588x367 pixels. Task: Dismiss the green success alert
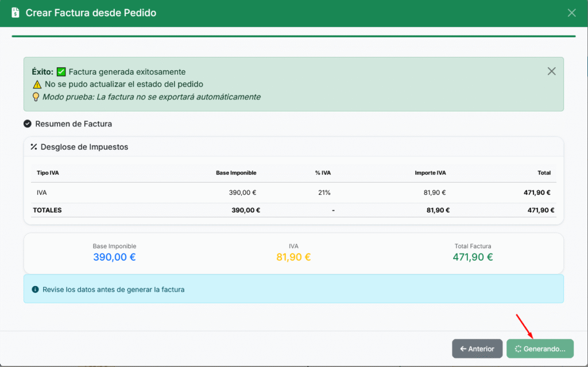coord(551,71)
